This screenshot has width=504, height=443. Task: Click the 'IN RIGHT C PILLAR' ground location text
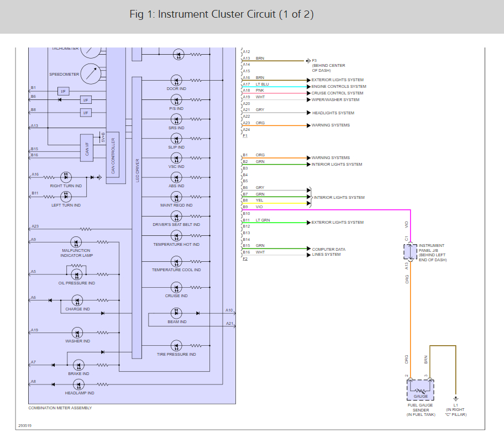456,412
